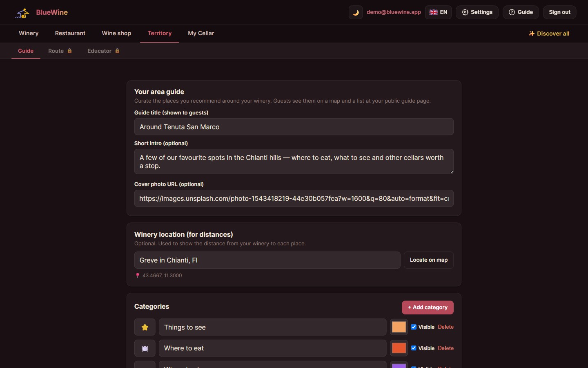This screenshot has height=368, width=588.
Task: Click the Cover photo URL field
Action: click(x=294, y=198)
